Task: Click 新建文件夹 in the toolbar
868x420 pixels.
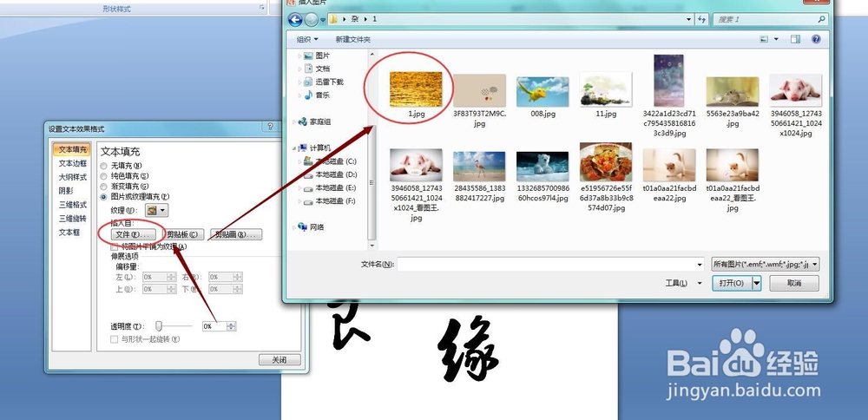Action: (x=353, y=39)
